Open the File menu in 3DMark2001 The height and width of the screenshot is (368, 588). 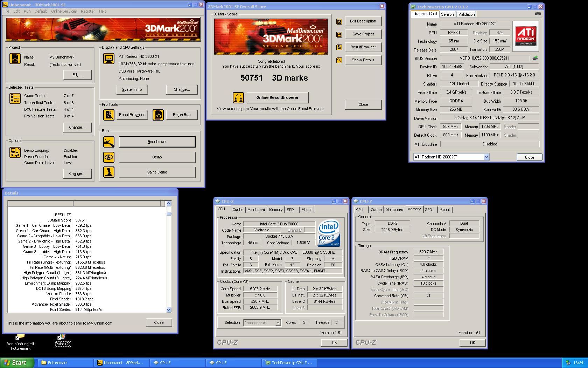pyautogui.click(x=6, y=11)
